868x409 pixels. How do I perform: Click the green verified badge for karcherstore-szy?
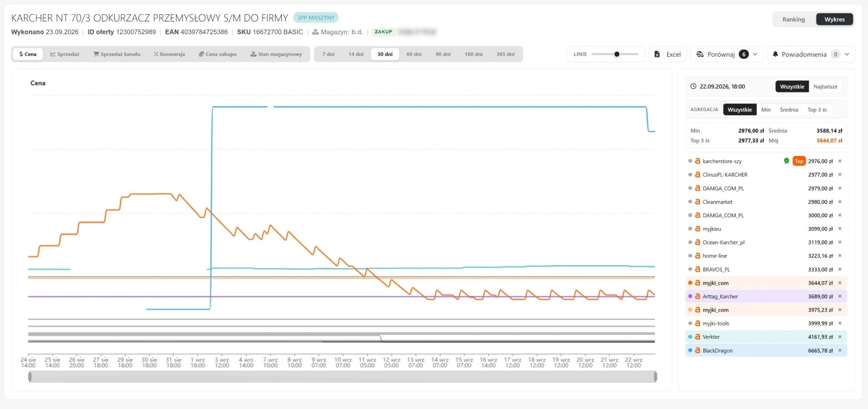click(786, 161)
